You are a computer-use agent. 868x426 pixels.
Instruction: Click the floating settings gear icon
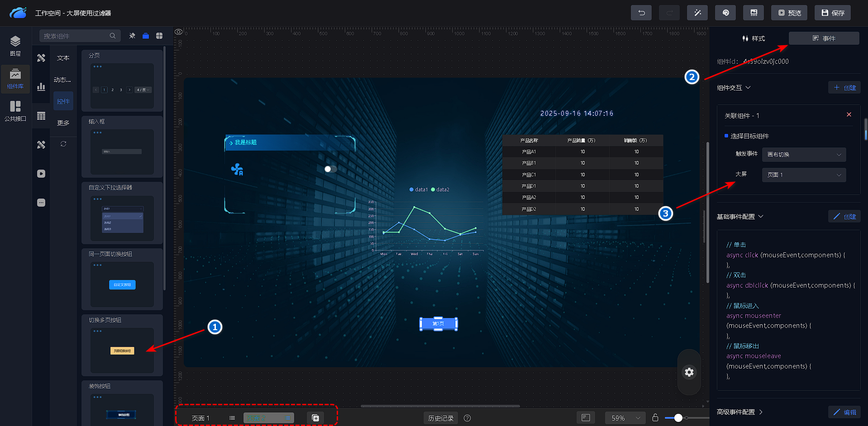point(689,372)
